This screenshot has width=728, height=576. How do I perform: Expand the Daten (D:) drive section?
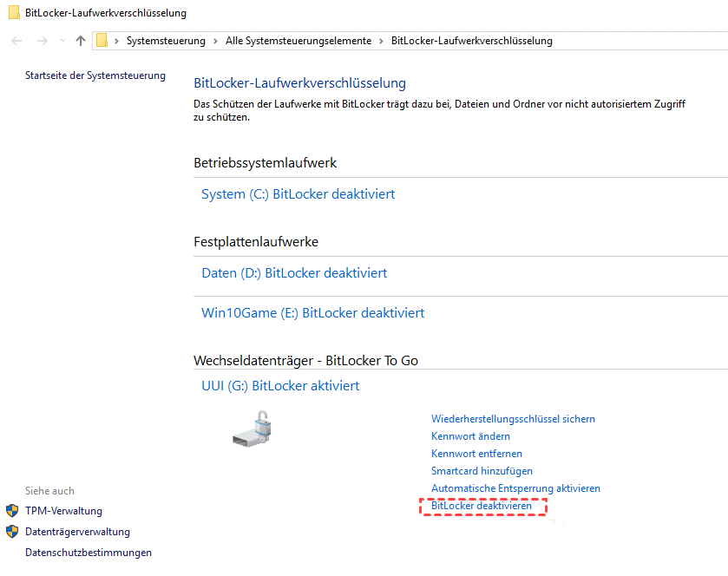click(x=294, y=273)
